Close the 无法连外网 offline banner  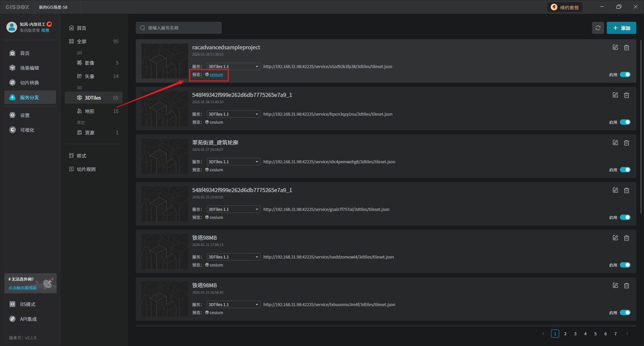(52, 279)
